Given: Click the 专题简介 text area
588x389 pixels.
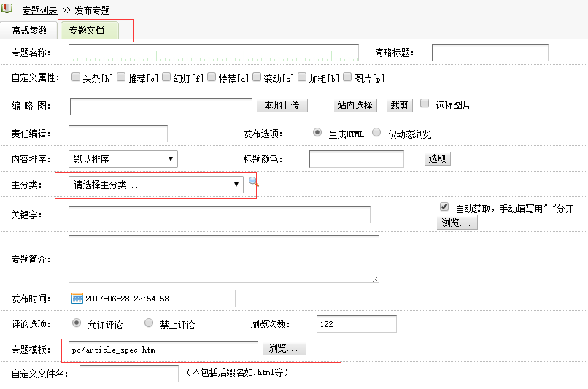Looking at the screenshot, I should click(223, 258).
